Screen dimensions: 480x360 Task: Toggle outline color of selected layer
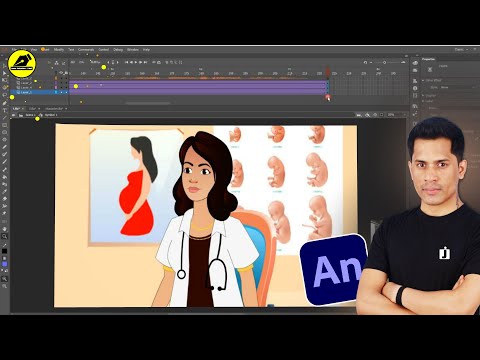click(56, 92)
